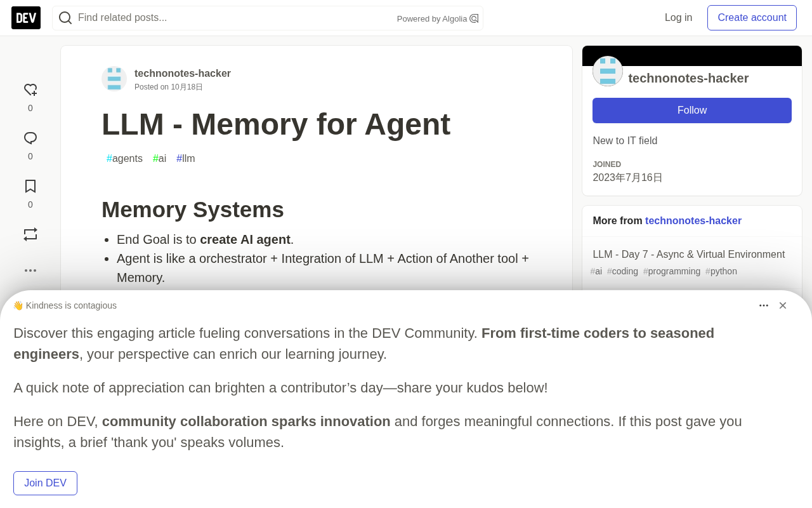Open the Algolia logo link

pyautogui.click(x=474, y=18)
